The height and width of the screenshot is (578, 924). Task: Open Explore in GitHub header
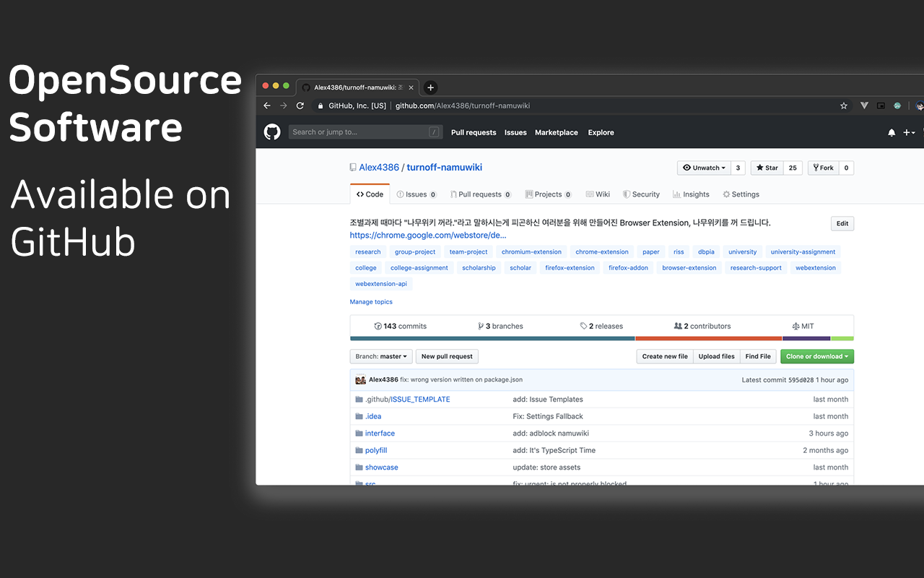(x=601, y=132)
